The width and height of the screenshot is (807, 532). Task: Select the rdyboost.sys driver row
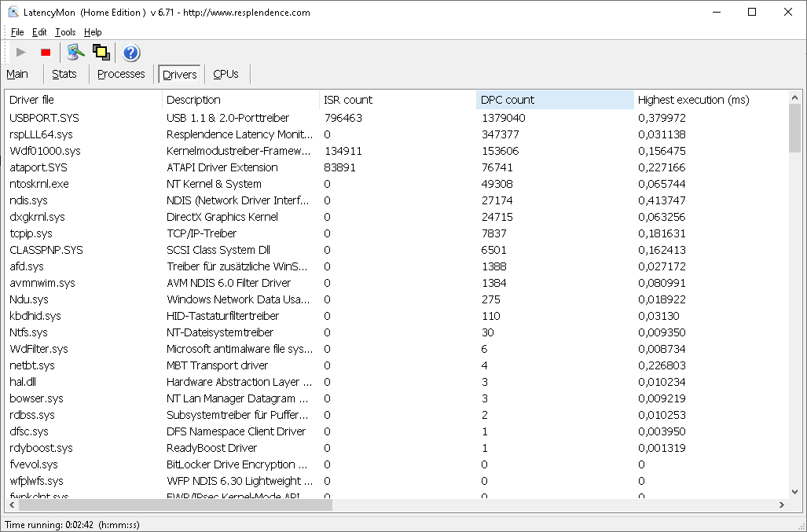click(x=396, y=448)
